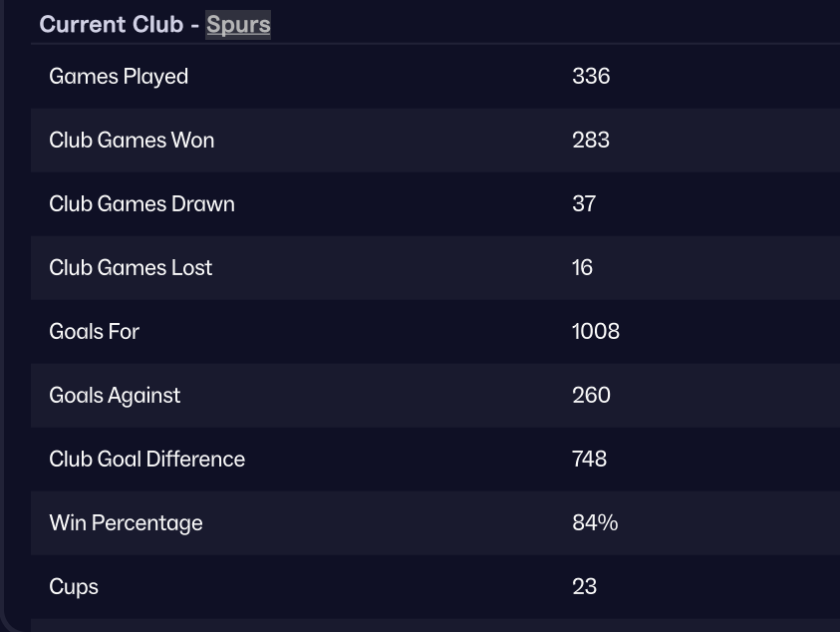Select the Club Goal Difference label
Viewport: 840px width, 632px height.
[x=146, y=460]
